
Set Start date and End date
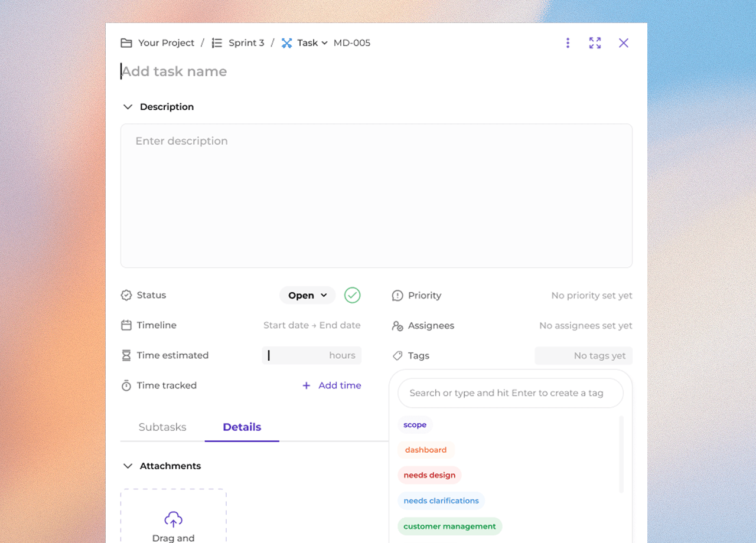312,325
